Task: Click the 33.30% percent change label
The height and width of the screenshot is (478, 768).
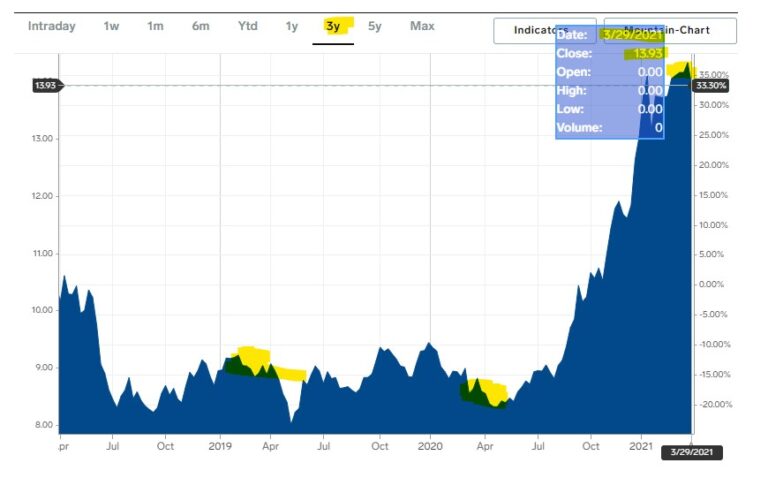Action: coord(711,86)
